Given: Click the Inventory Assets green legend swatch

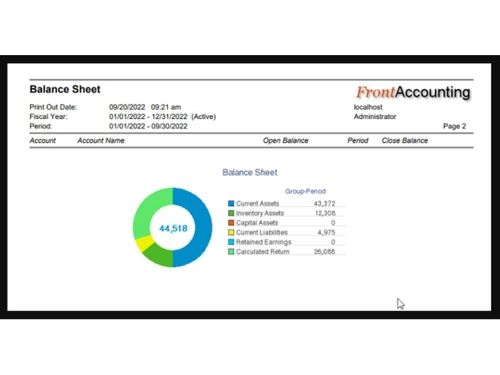Looking at the screenshot, I should (x=231, y=213).
